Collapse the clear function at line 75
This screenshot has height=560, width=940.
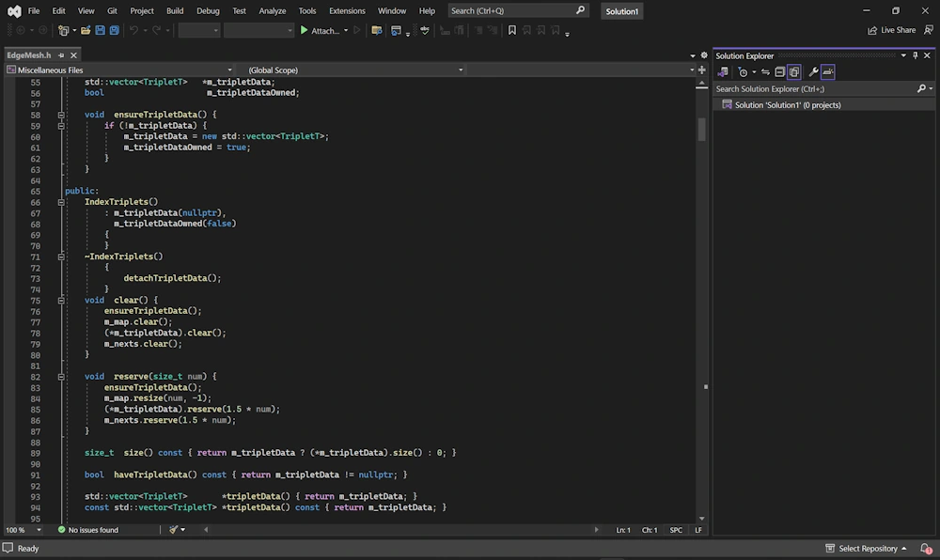coord(61,300)
